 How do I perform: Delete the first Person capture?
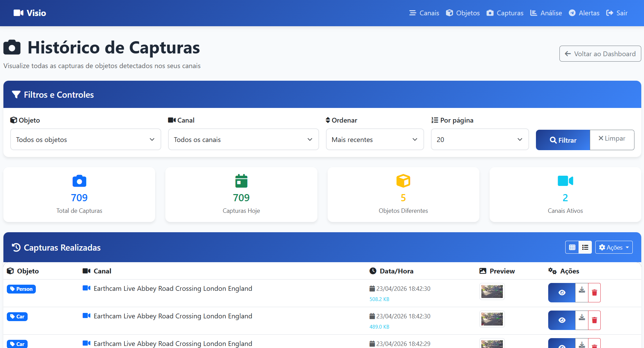[x=594, y=292]
